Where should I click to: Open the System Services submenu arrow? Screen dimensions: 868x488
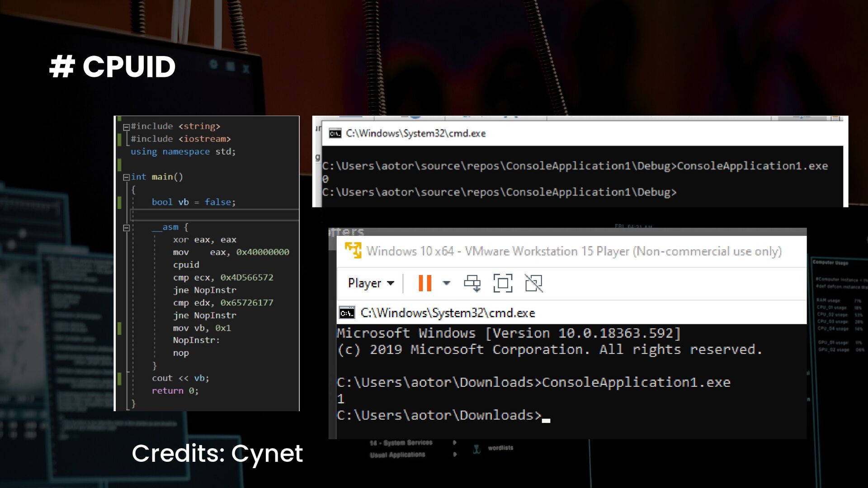click(454, 443)
